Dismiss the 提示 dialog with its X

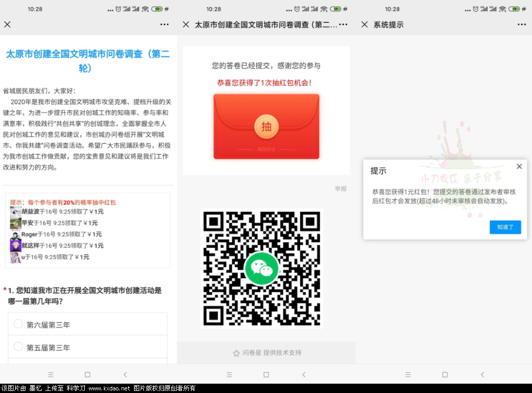519,167
